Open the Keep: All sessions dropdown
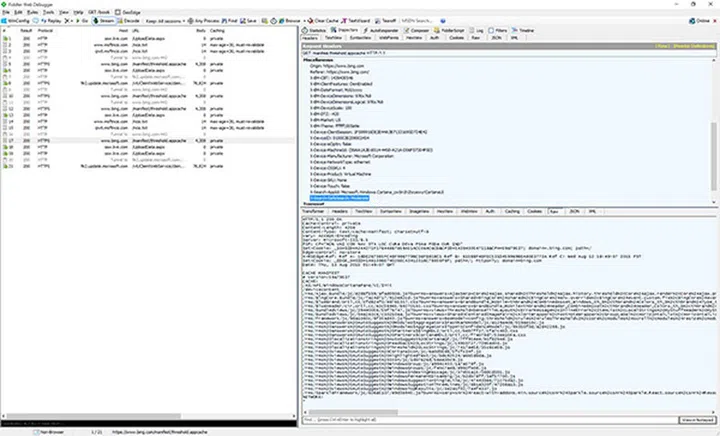The height and width of the screenshot is (436, 720). (163, 19)
